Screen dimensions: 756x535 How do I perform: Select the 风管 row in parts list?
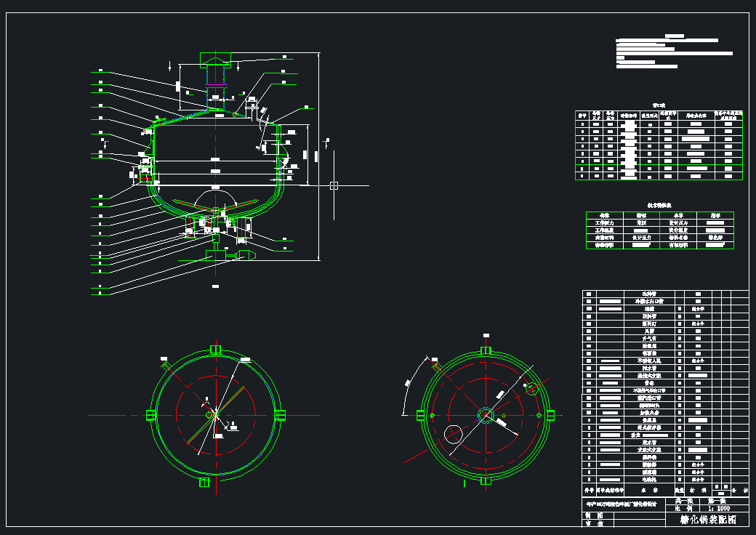[x=665, y=331]
